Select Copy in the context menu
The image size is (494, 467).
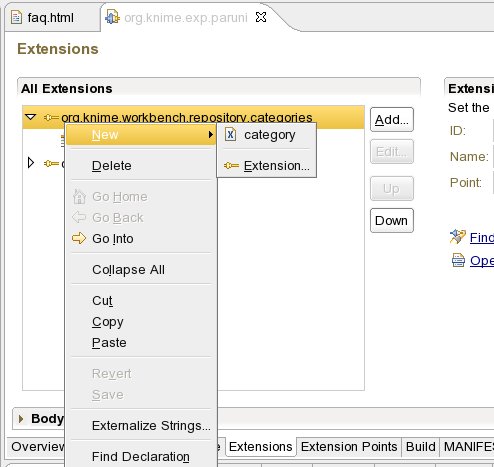click(x=141, y=322)
